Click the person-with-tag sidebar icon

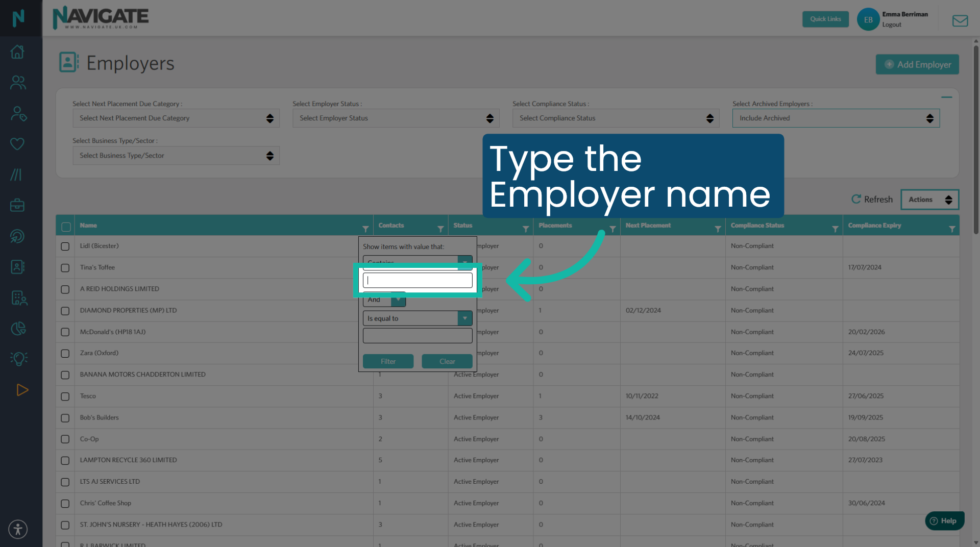tap(17, 113)
